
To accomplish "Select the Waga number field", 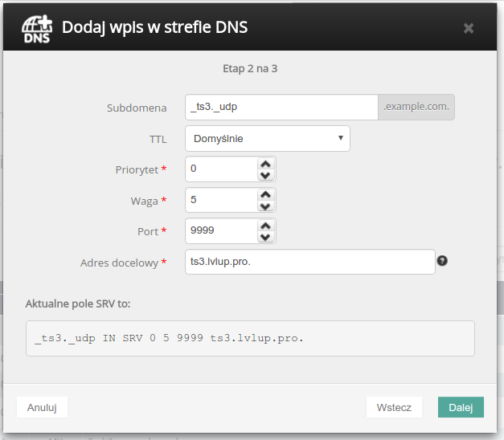I will (220, 201).
